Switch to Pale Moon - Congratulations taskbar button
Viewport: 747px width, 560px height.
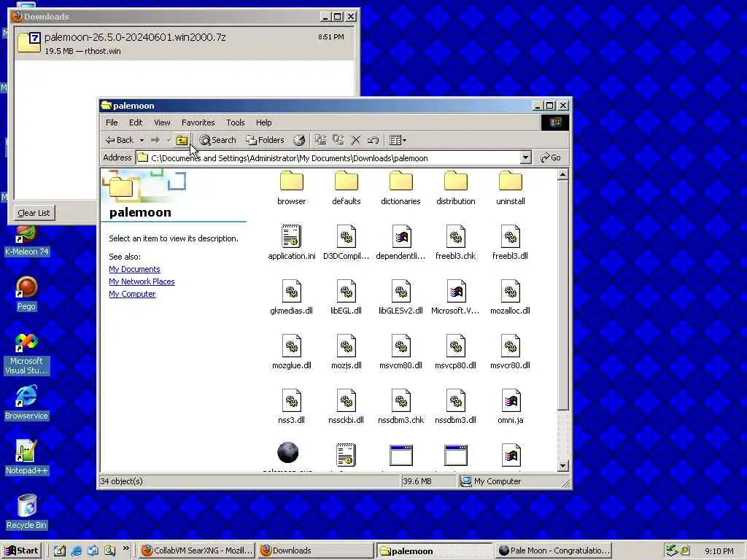pyautogui.click(x=554, y=551)
